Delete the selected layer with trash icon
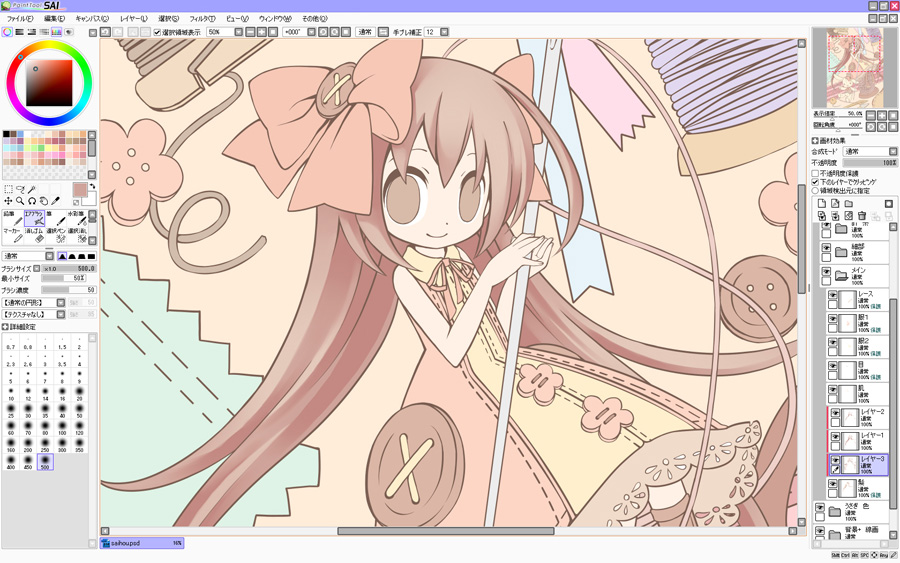This screenshot has width=900, height=563. (862, 216)
